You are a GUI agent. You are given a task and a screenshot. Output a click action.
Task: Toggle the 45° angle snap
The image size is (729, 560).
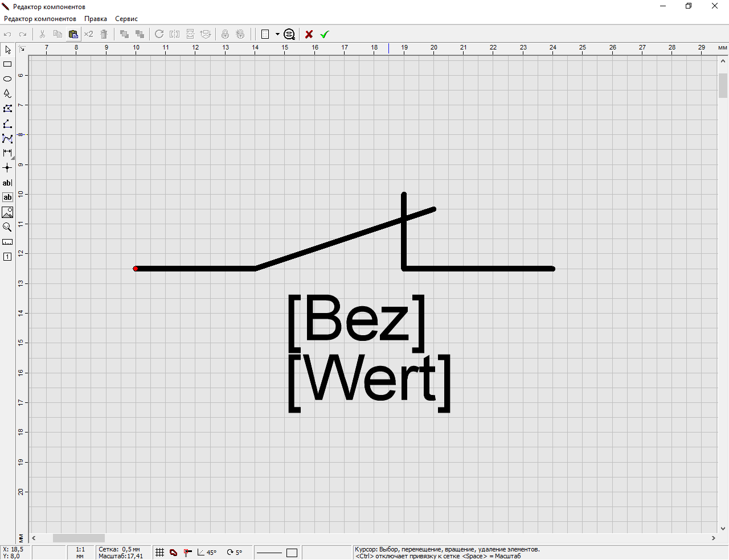207,553
